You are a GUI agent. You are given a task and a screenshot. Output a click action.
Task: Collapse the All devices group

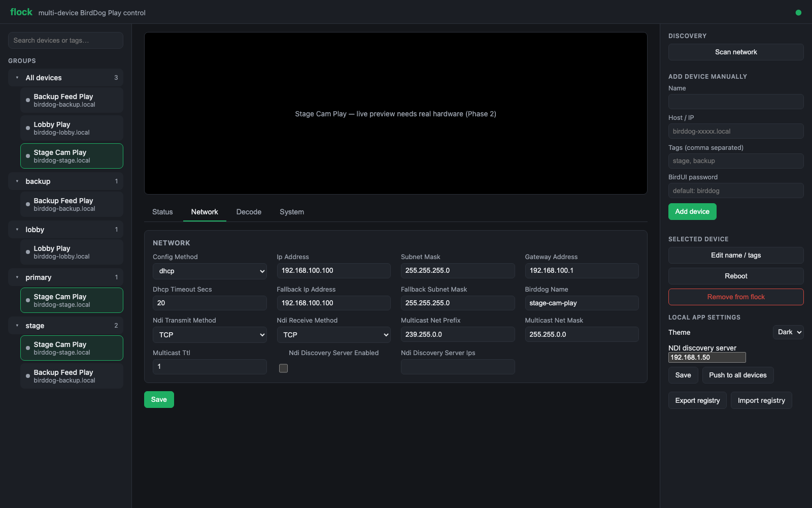coord(65,78)
